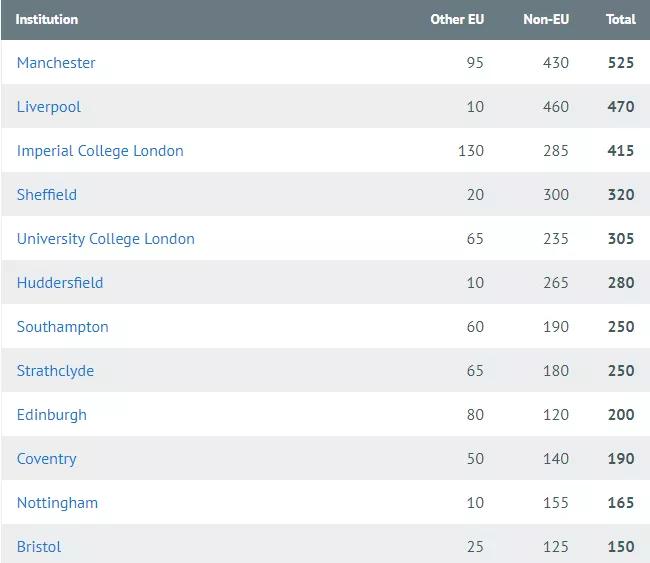Click Manchester's total value 525
Screen dimensions: 650x563
tap(620, 63)
